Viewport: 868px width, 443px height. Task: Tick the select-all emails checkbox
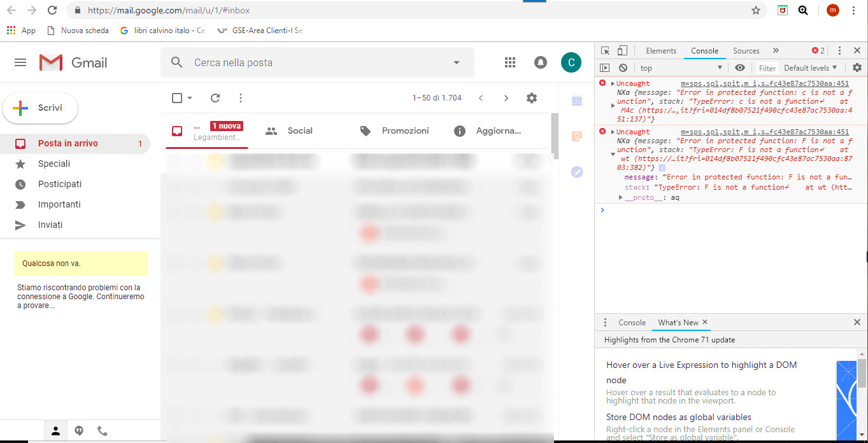coord(177,98)
